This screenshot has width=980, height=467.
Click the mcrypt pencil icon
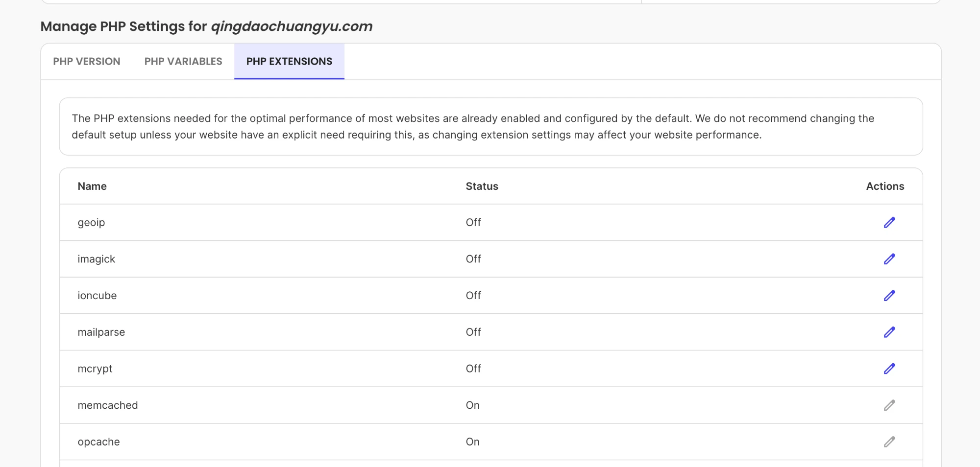[889, 369]
